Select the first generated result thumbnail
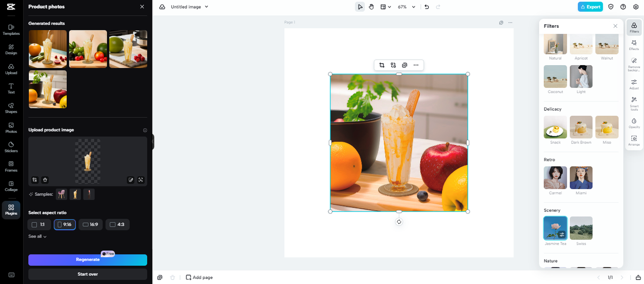Screen dimensions: 644x284 tap(47, 49)
